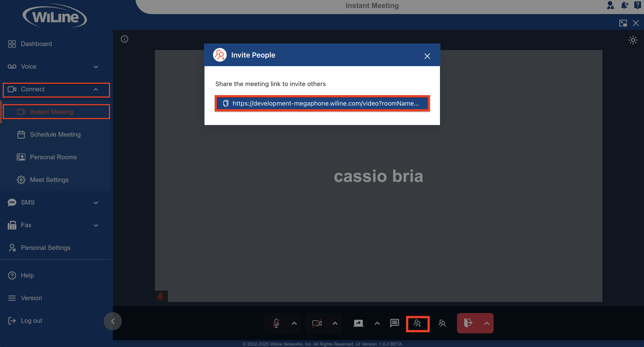Go to Personal Rooms
The image size is (644, 347).
tap(53, 157)
